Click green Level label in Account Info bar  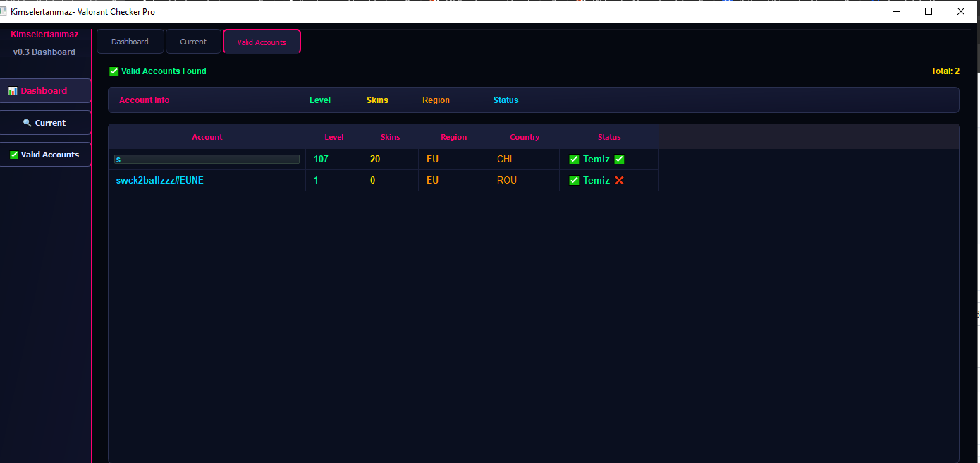[x=320, y=100]
